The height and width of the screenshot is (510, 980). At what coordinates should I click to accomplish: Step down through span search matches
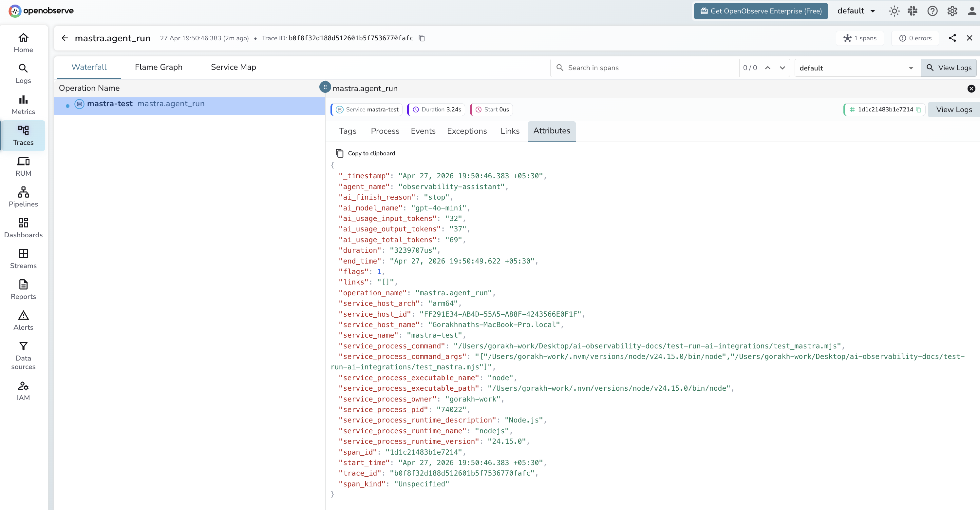pos(782,68)
